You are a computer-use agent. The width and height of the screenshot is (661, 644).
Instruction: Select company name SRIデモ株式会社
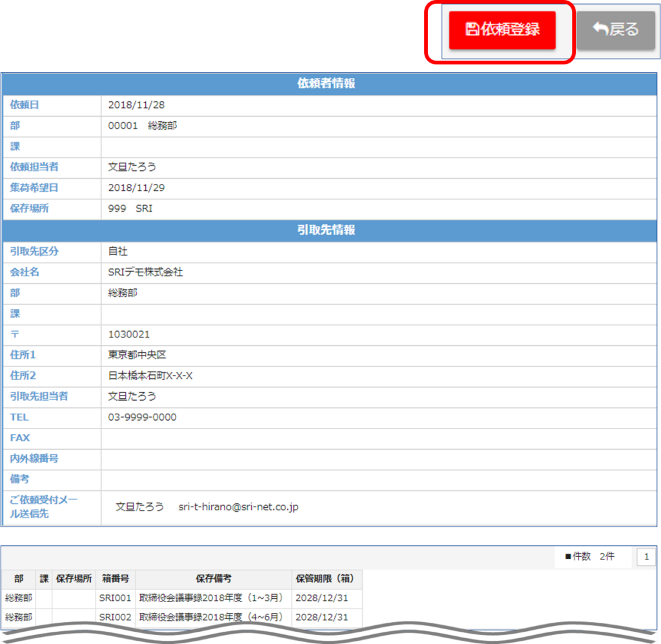(145, 272)
